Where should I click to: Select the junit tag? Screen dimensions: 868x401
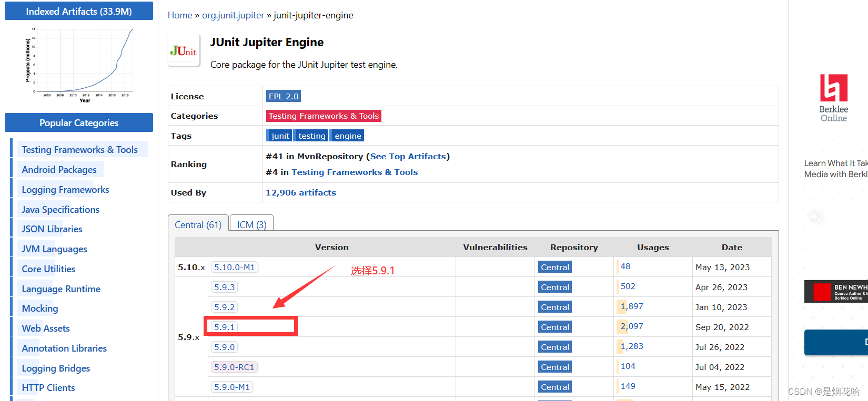click(x=280, y=136)
